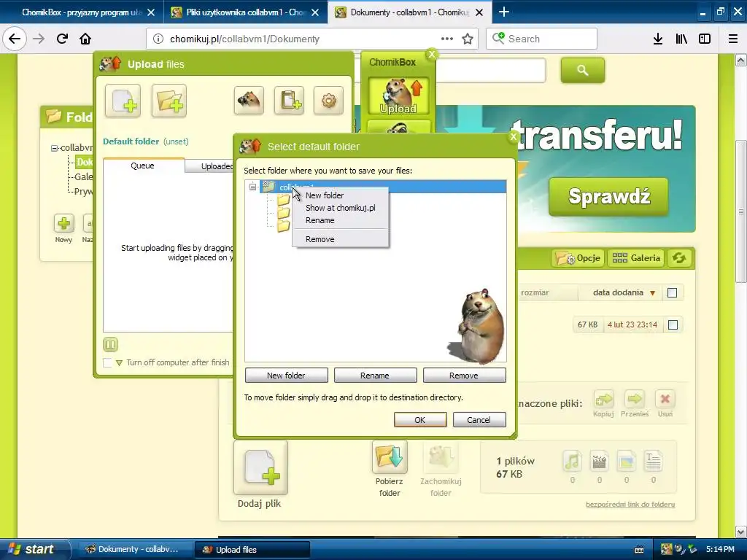Click the Pobierz folder download icon
The image size is (747, 560).
click(x=390, y=456)
